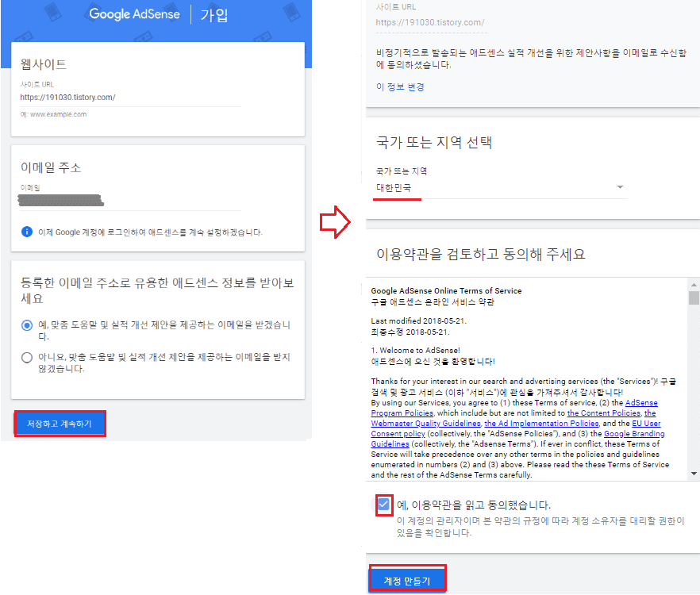Open the 'Google Branding Guidelines' link

[517, 439]
